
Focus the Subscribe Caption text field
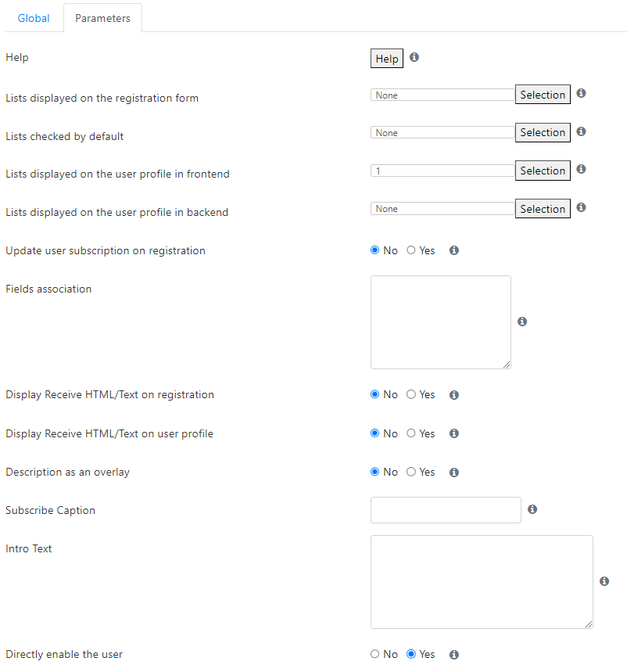[446, 510]
